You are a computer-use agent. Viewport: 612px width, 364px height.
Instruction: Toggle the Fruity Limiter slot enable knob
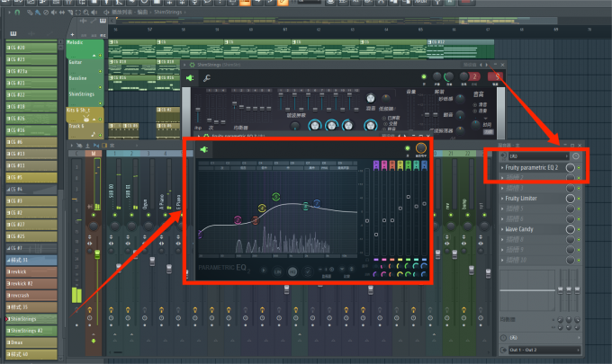tap(571, 198)
